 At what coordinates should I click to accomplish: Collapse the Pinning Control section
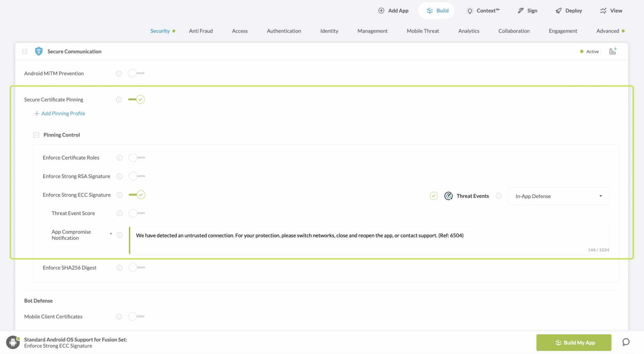pyautogui.click(x=36, y=135)
